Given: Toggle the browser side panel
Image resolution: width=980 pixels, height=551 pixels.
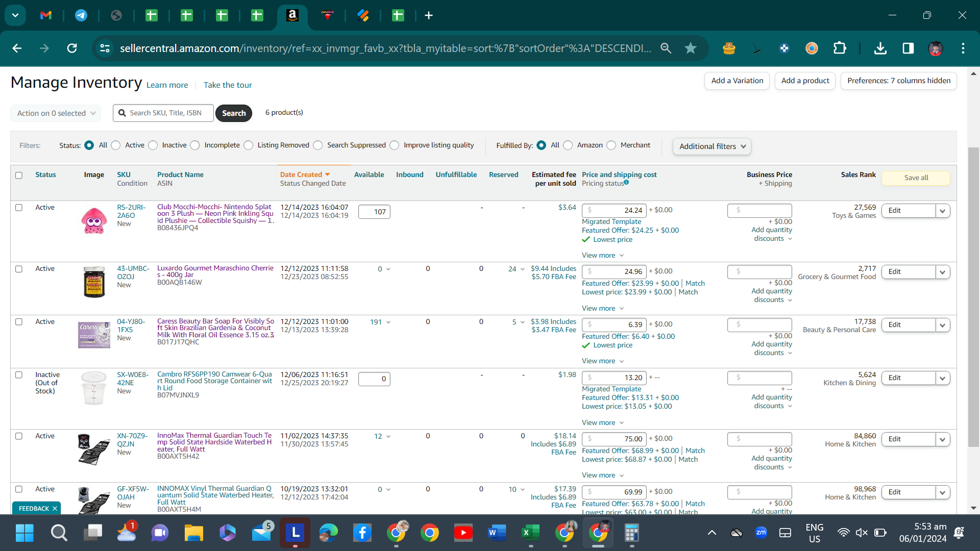Looking at the screenshot, I should [908, 48].
